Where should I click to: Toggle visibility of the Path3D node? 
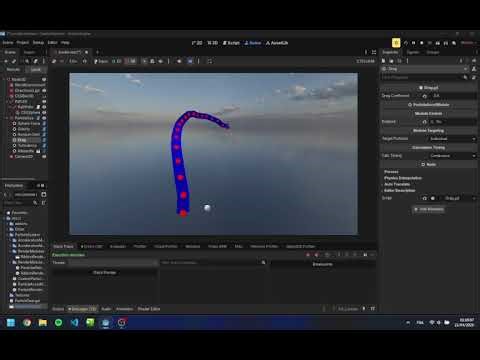(x=44, y=101)
